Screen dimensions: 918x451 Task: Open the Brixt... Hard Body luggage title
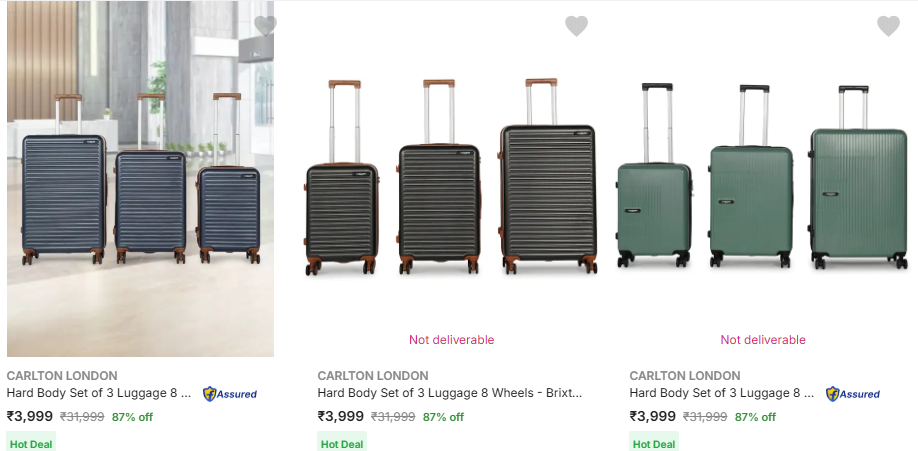[450, 394]
